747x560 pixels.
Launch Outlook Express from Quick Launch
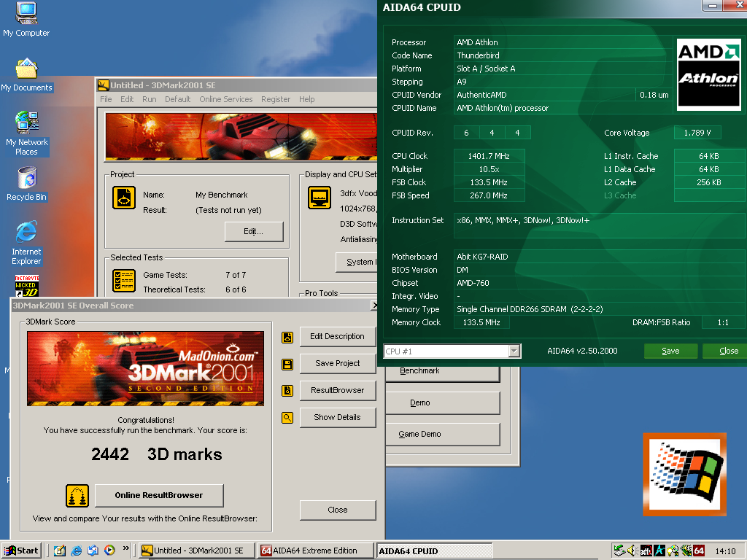pos(93,551)
